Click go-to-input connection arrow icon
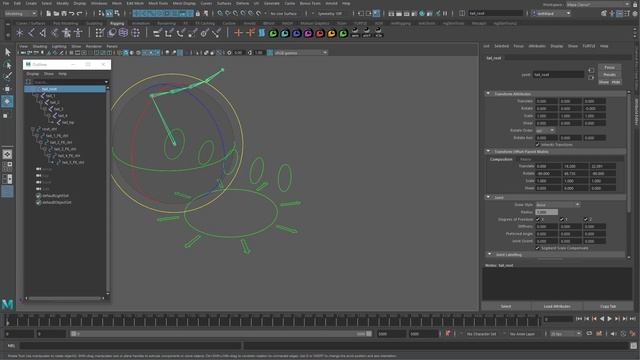The height and width of the screenshot is (360, 640). click(x=591, y=70)
